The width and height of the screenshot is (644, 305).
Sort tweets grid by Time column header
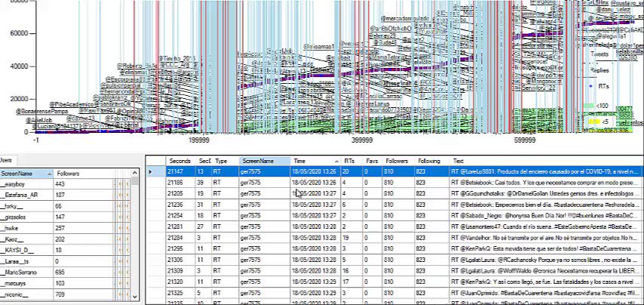(315, 161)
